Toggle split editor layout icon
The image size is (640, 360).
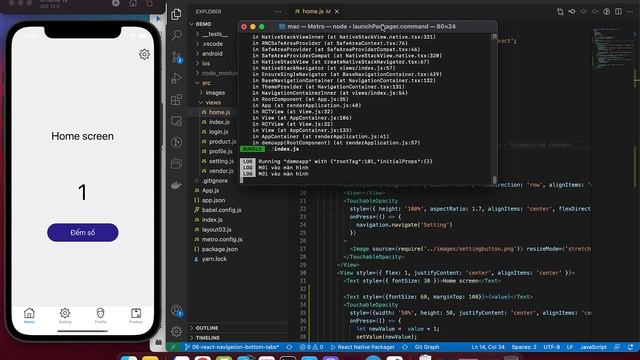(x=619, y=11)
